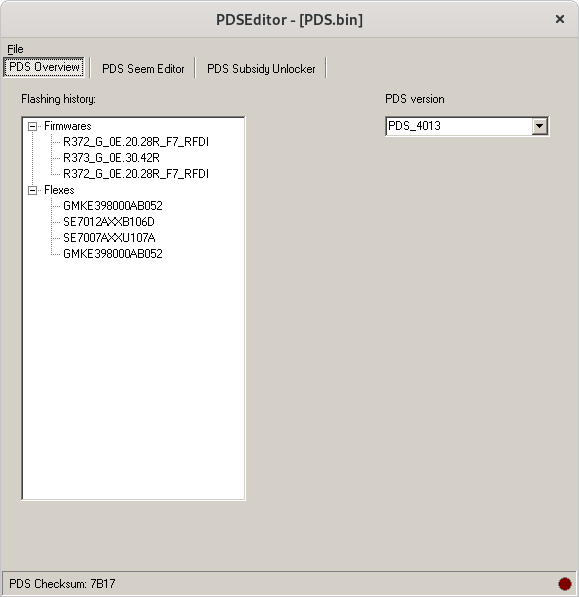The width and height of the screenshot is (579, 597).
Task: Select flex SE7012AXXB106D entry
Action: pyautogui.click(x=109, y=222)
